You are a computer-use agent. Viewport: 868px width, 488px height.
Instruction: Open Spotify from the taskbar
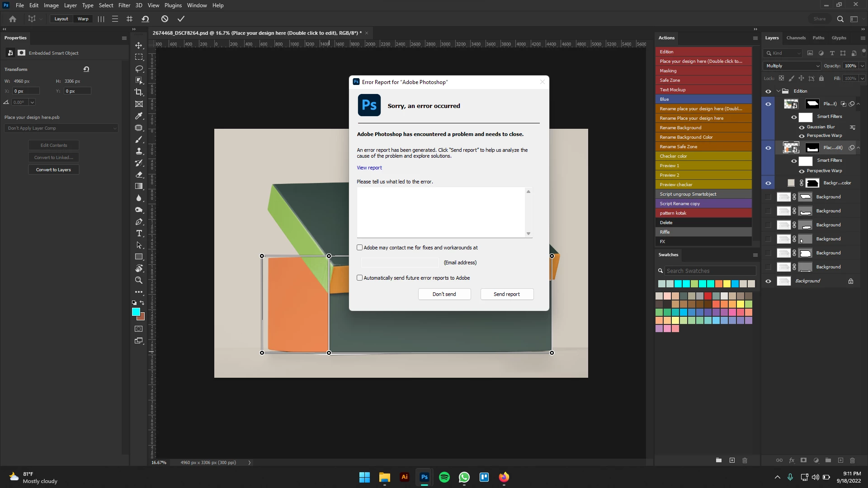pos(444,477)
